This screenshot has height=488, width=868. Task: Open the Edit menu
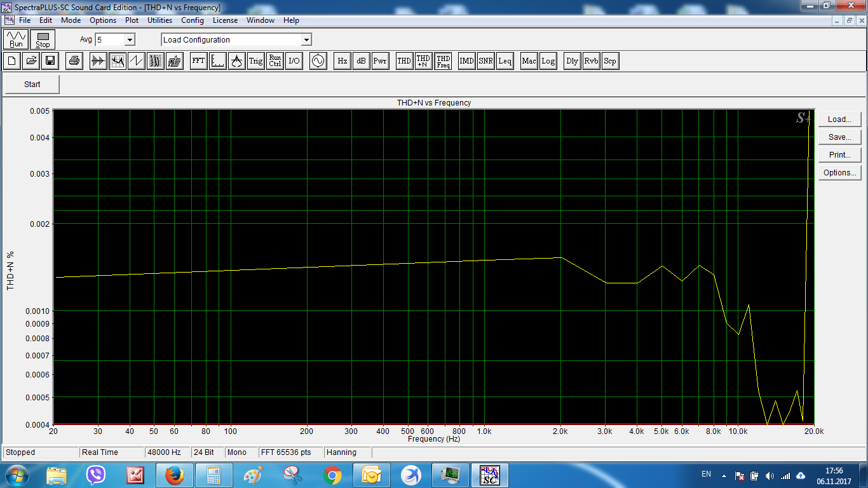tap(46, 20)
